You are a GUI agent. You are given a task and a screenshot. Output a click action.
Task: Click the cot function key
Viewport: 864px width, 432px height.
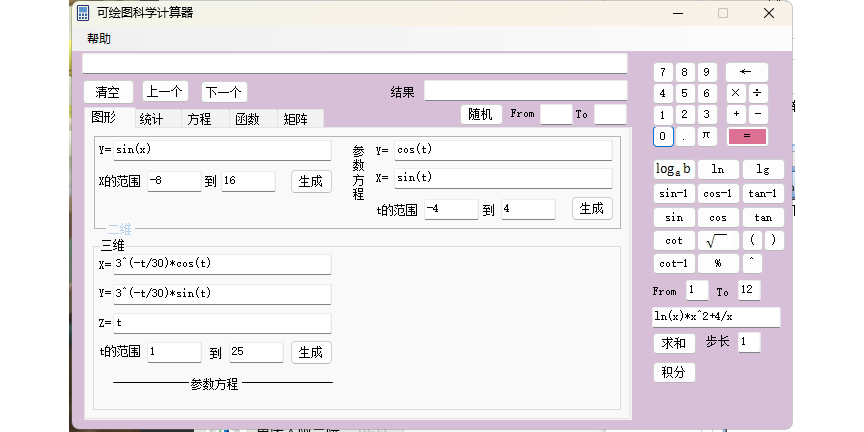[674, 241]
